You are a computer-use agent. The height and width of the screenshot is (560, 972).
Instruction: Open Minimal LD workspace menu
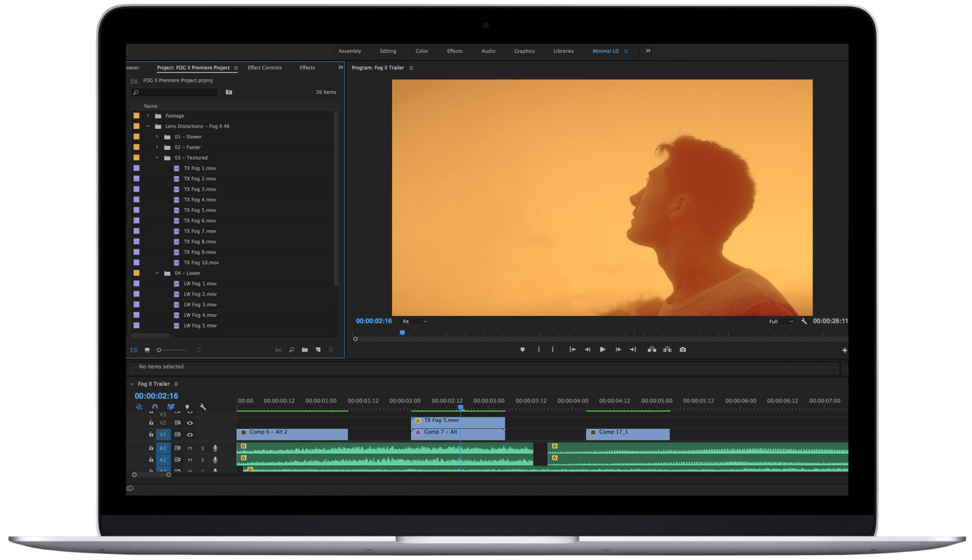tap(626, 51)
